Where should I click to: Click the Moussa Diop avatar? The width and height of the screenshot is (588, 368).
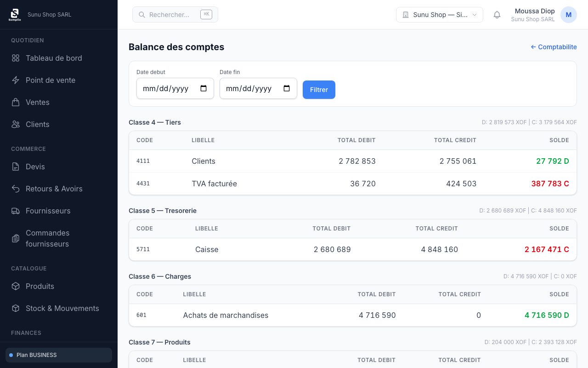pos(568,15)
